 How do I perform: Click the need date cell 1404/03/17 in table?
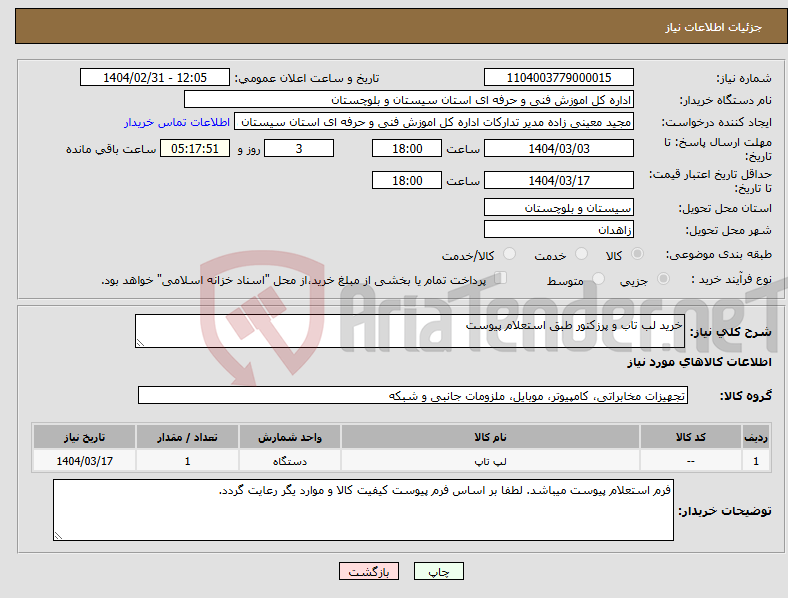click(84, 460)
